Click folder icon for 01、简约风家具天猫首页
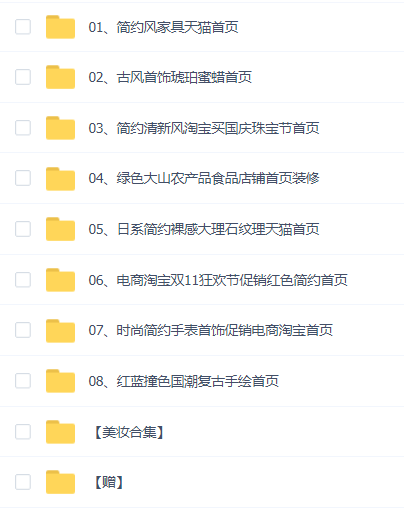This screenshot has height=515, width=404. click(60, 27)
